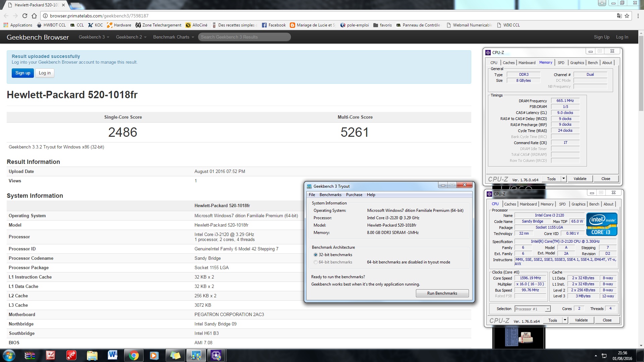This screenshot has width=644, height=362.
Task: Click the browser address bar URL
Action: point(99,16)
